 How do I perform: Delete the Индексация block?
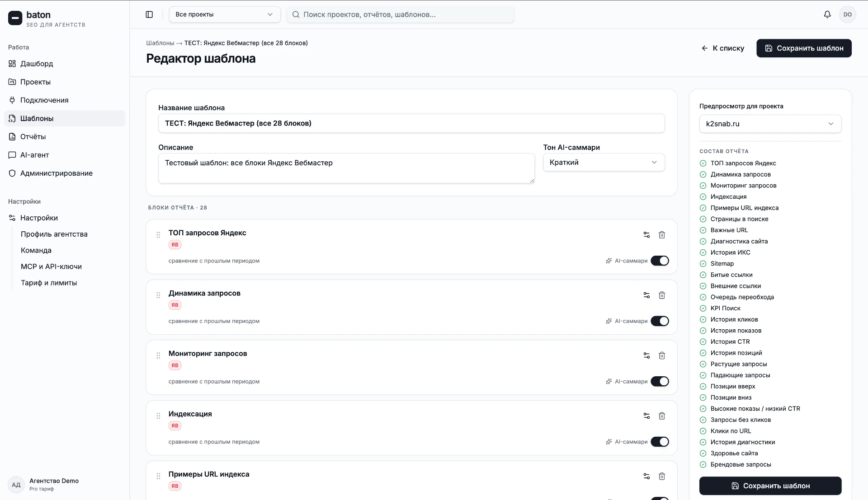pyautogui.click(x=662, y=416)
